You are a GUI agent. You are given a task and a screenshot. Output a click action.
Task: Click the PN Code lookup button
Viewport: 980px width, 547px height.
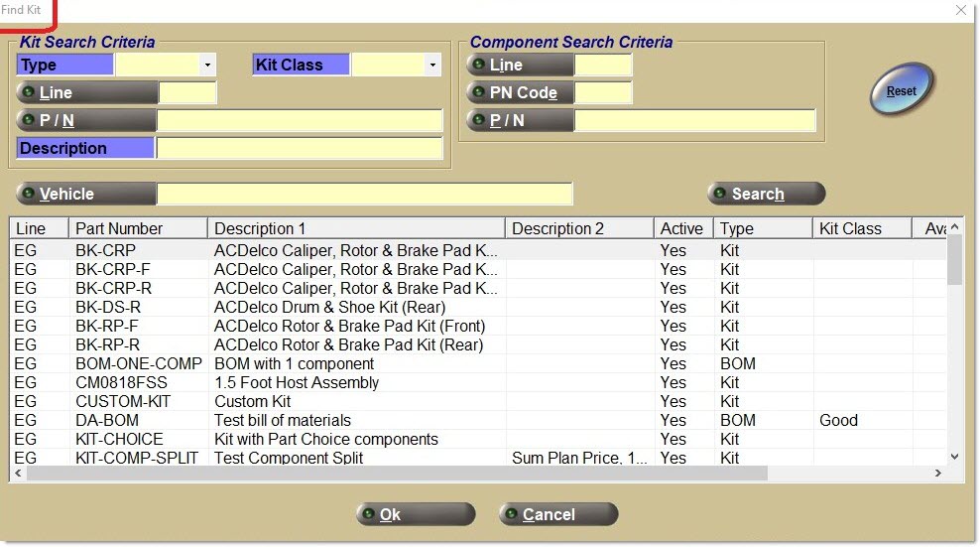coord(520,93)
